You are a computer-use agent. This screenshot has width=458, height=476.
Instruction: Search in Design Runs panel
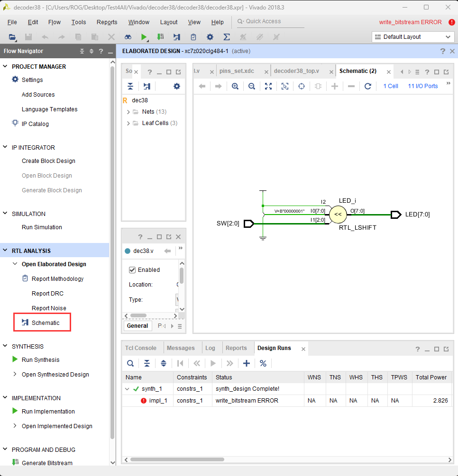130,363
